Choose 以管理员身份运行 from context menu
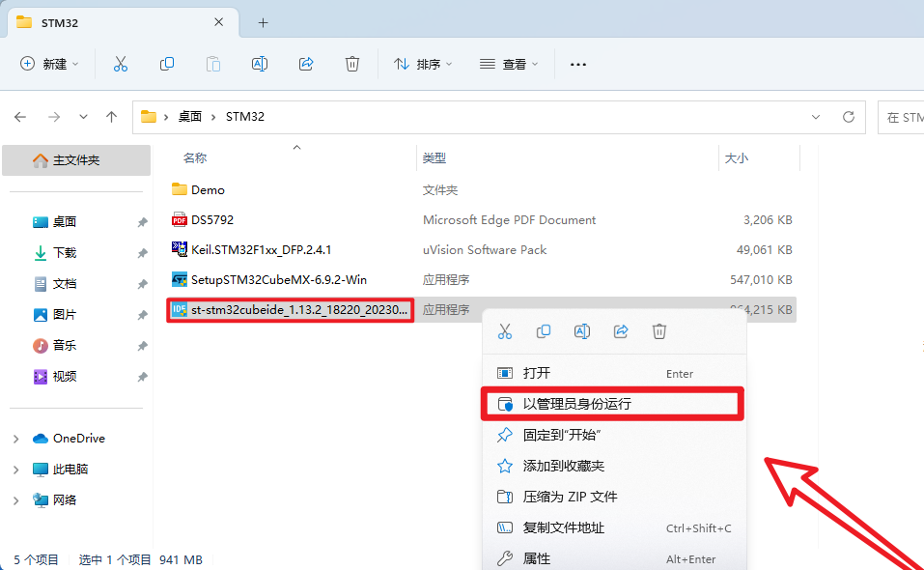 [x=613, y=404]
